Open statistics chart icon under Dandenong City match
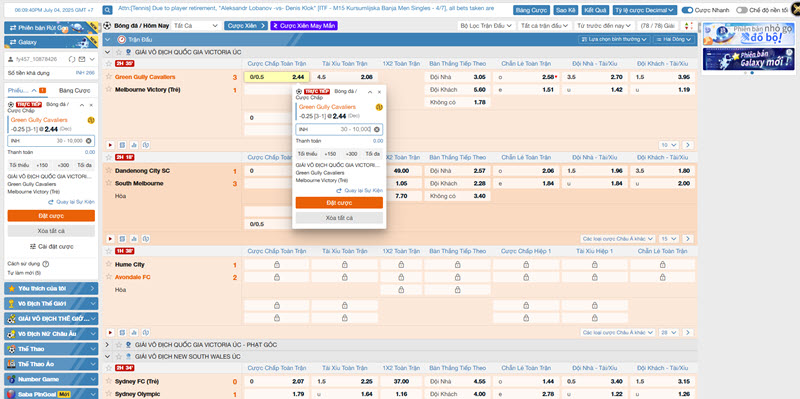Viewport: 800px width, 399px height. coord(134,238)
